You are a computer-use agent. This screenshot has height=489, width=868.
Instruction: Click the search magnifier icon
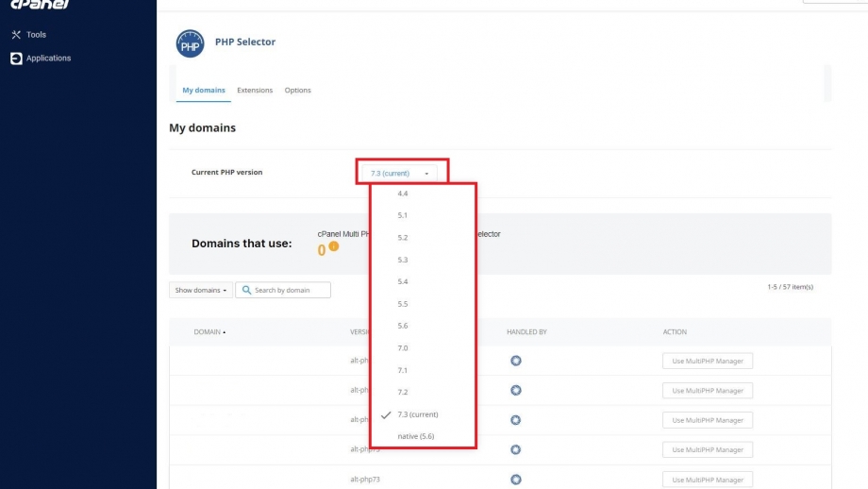pyautogui.click(x=246, y=290)
